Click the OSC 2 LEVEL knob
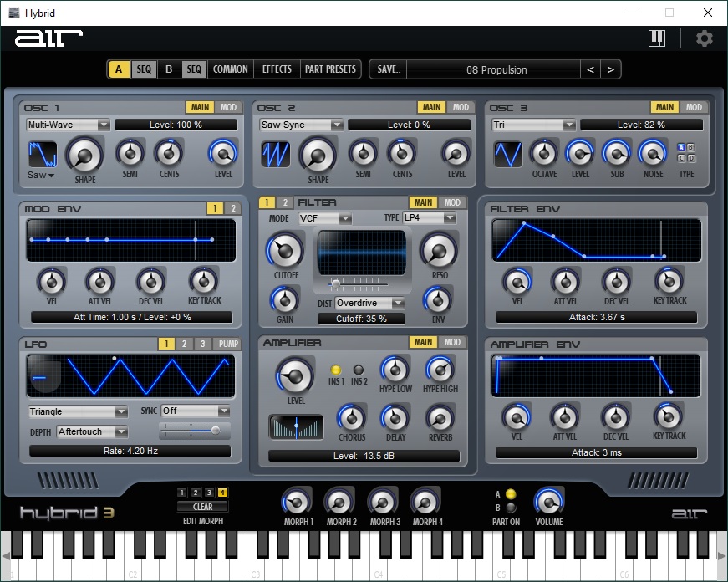The image size is (728, 582). click(x=456, y=153)
